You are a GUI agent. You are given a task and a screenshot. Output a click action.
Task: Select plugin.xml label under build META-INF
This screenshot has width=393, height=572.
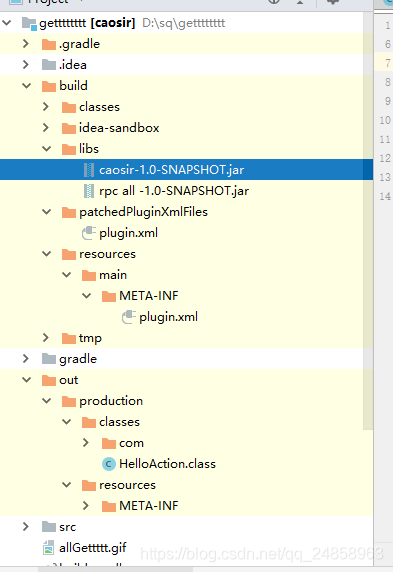pyautogui.click(x=168, y=317)
